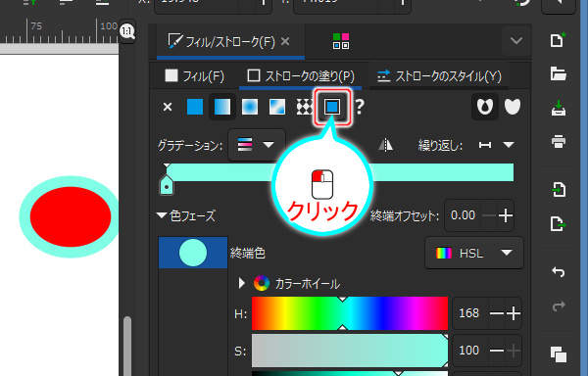Click the S value field 100
This screenshot has width=588, height=376.
click(469, 351)
